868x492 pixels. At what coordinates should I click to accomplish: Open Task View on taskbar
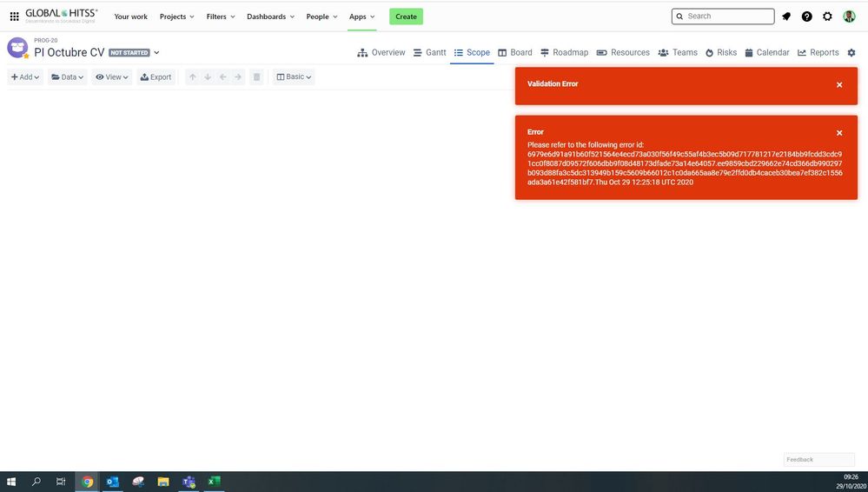click(61, 482)
